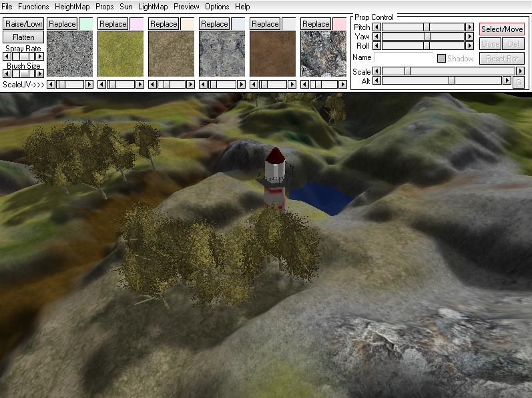
Task: Click right arrow of gray texture ScaleUV
Action: pyautogui.click(x=89, y=85)
